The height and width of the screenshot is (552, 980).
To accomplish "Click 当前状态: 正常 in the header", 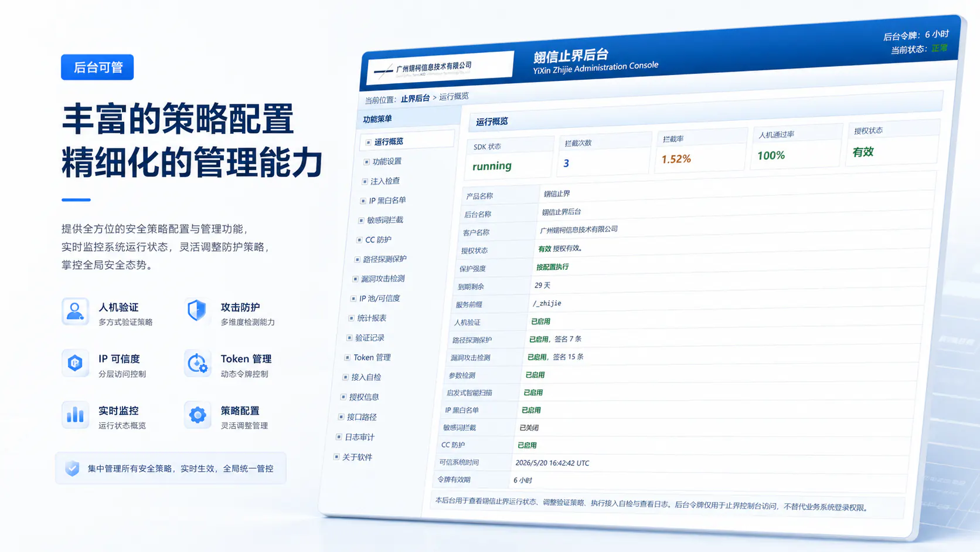I will (x=919, y=49).
